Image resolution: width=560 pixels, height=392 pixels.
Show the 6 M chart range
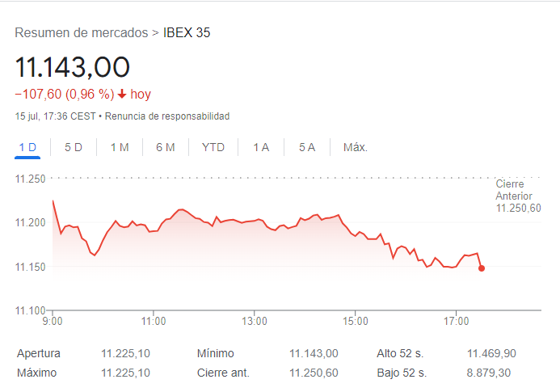[166, 147]
